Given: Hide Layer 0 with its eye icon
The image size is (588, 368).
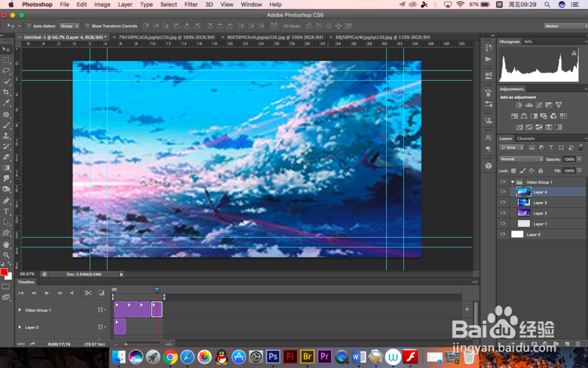Looking at the screenshot, I should (503, 234).
